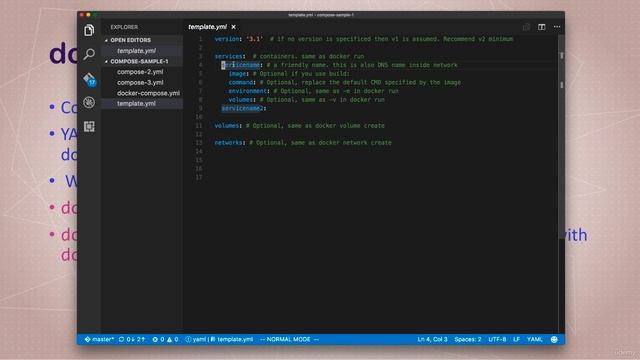Click the 'environment' key on line 7
The width and height of the screenshot is (640, 360).
point(248,91)
